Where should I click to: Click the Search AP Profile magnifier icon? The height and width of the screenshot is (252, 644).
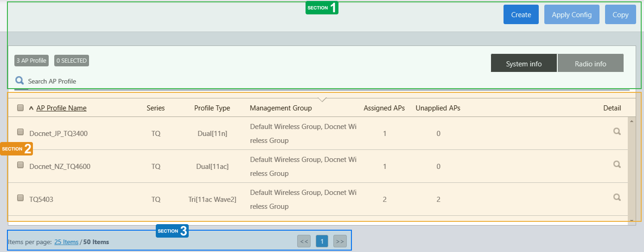point(19,81)
